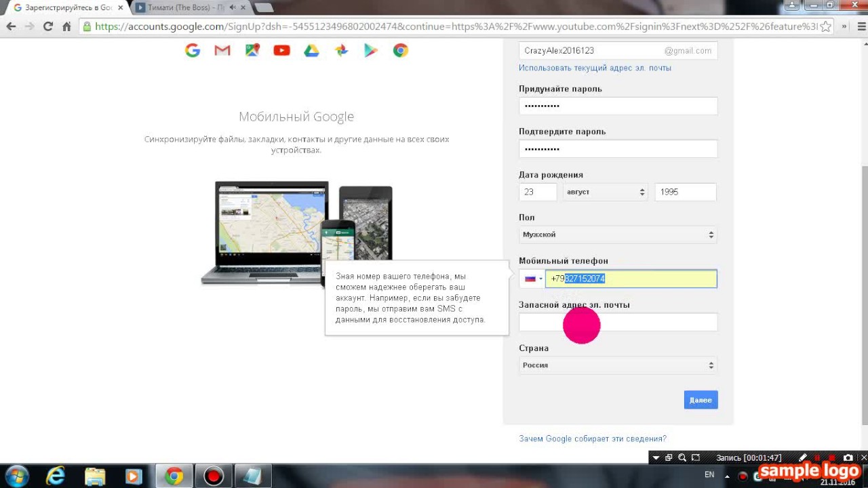
Task: Open the Страна dropdown showing Россия
Action: (618, 365)
